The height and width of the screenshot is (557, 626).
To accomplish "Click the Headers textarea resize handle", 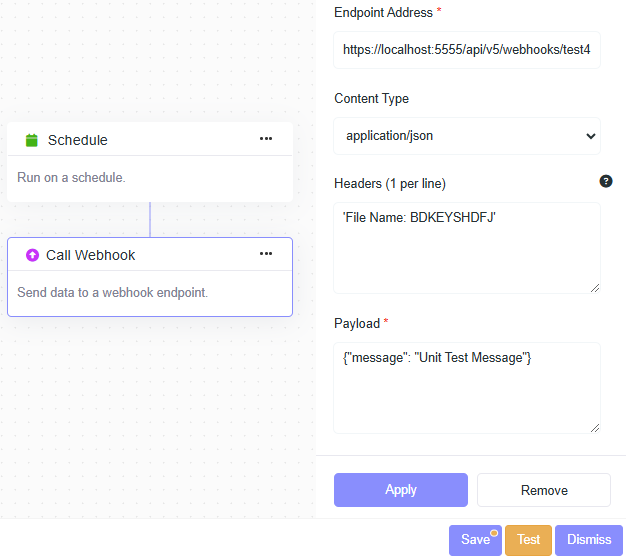I will click(594, 287).
